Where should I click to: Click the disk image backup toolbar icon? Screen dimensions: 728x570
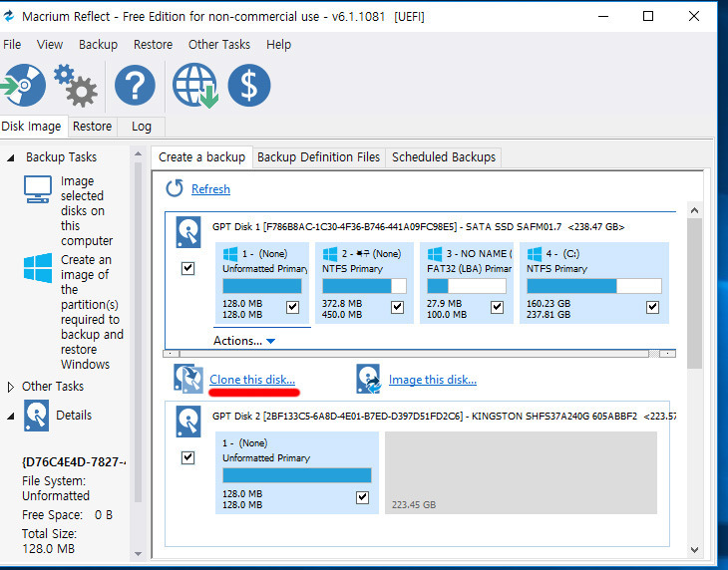click(23, 86)
